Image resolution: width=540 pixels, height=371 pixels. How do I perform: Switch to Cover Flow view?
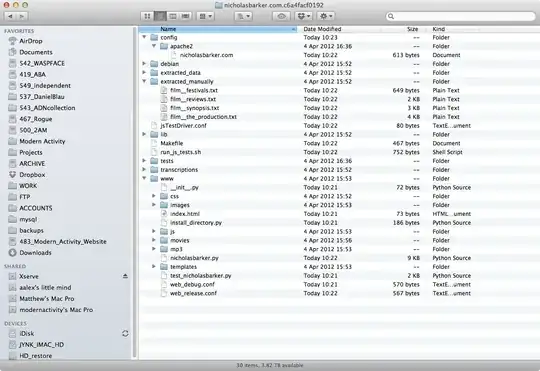coord(186,16)
